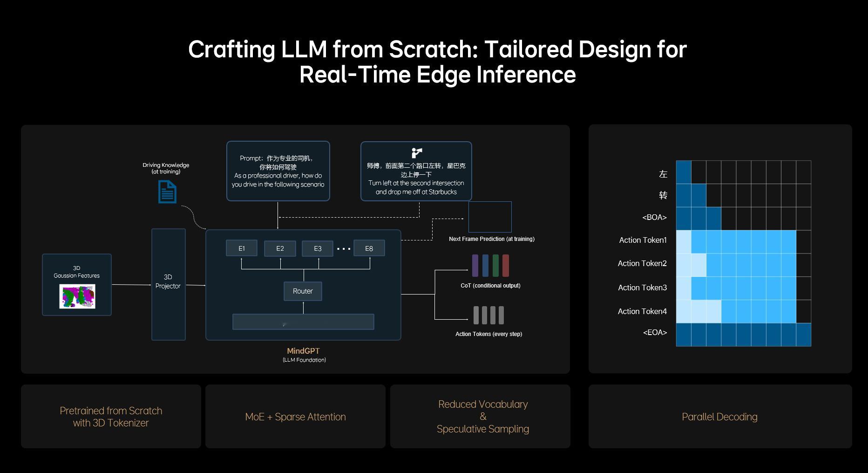Screen dimensions: 868x473
Task: Click the 'Parallel Decoding' card
Action: (x=720, y=417)
